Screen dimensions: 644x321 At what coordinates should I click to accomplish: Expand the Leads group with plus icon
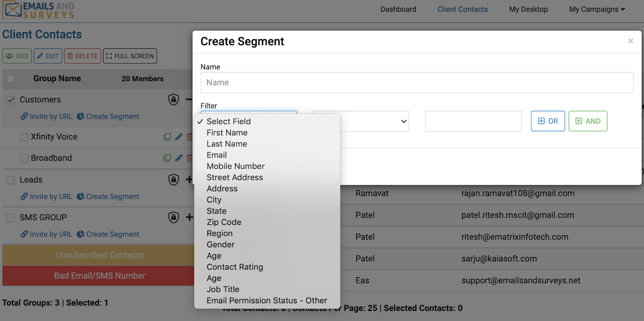click(x=189, y=180)
